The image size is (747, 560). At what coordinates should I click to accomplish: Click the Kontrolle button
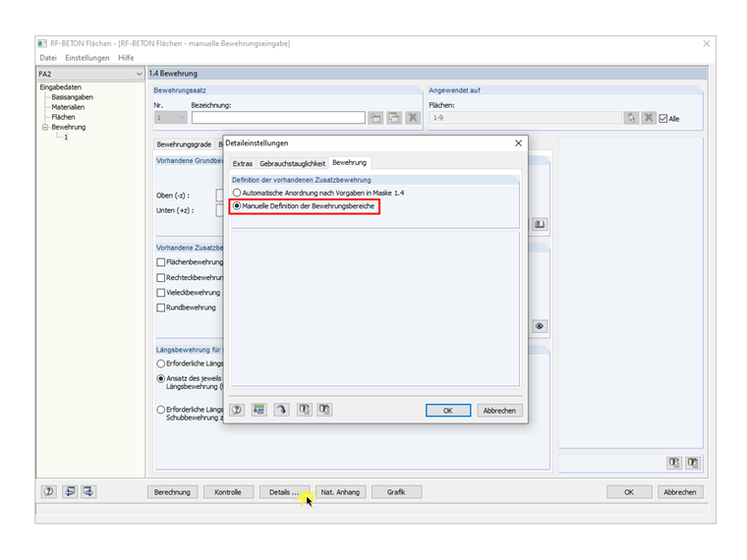[x=228, y=492]
